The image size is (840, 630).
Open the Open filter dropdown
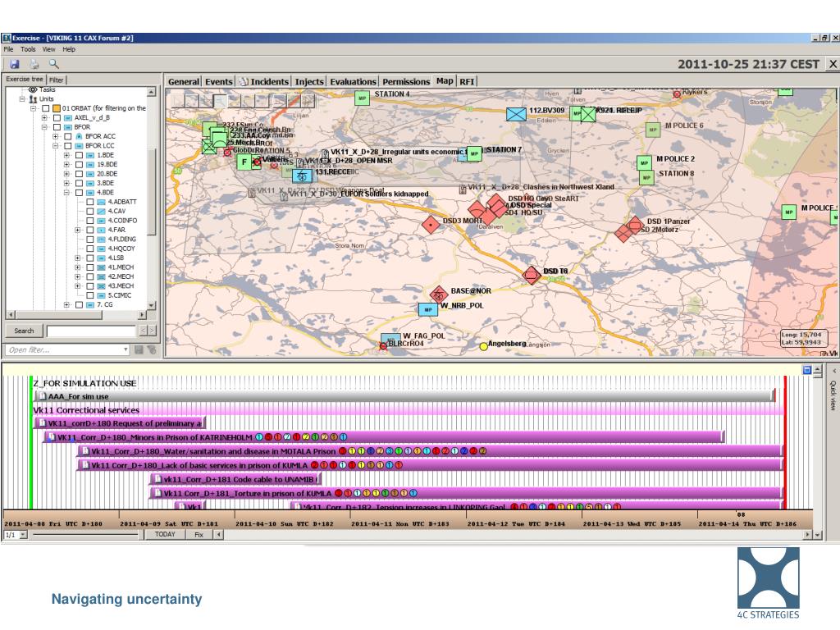pos(126,349)
